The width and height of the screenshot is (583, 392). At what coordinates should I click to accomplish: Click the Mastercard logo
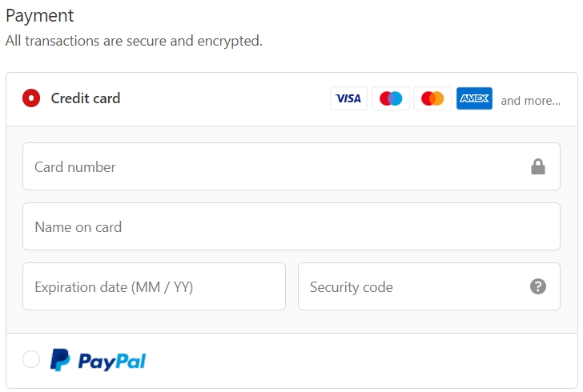click(x=432, y=98)
